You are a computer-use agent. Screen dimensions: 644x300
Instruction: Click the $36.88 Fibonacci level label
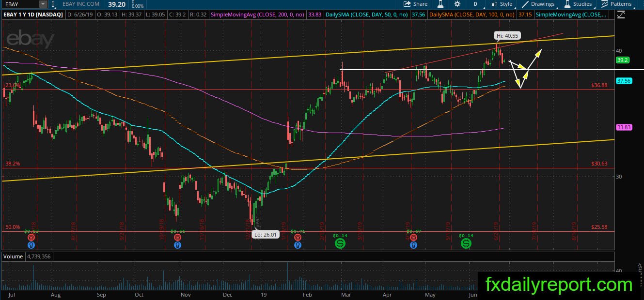coord(599,85)
